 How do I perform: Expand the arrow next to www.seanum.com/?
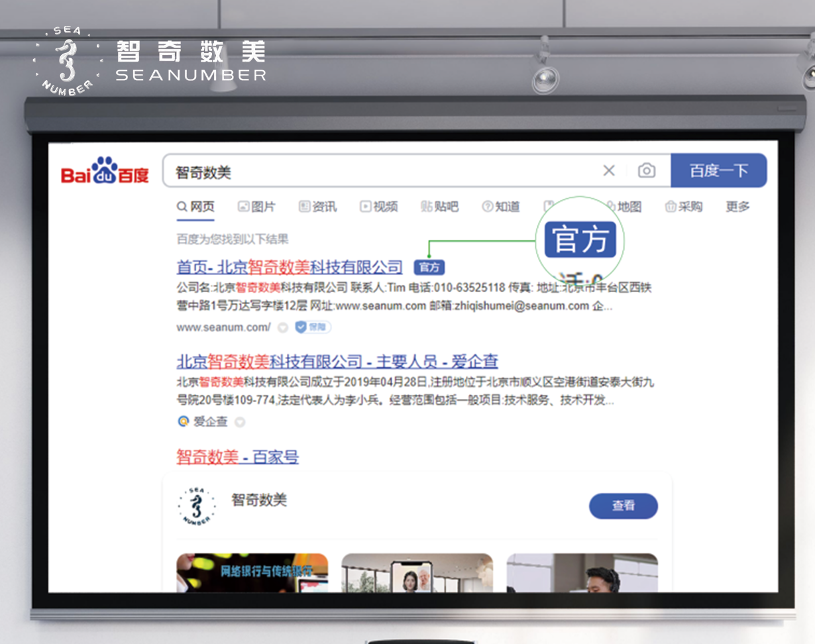(283, 327)
